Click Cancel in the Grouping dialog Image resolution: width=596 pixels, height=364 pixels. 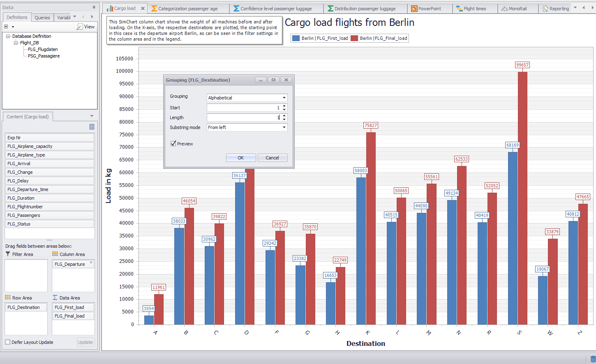click(x=272, y=158)
